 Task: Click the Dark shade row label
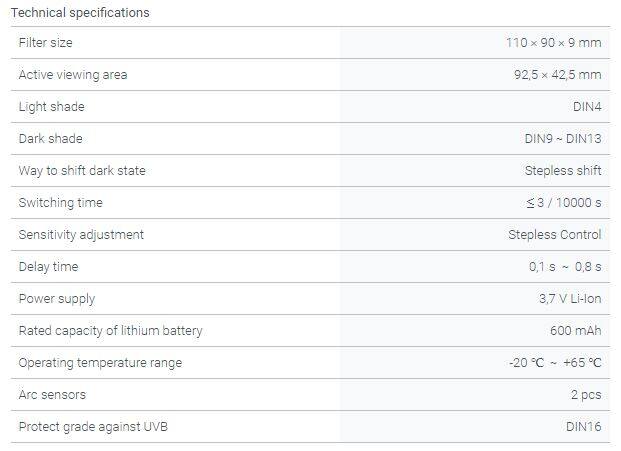click(51, 139)
